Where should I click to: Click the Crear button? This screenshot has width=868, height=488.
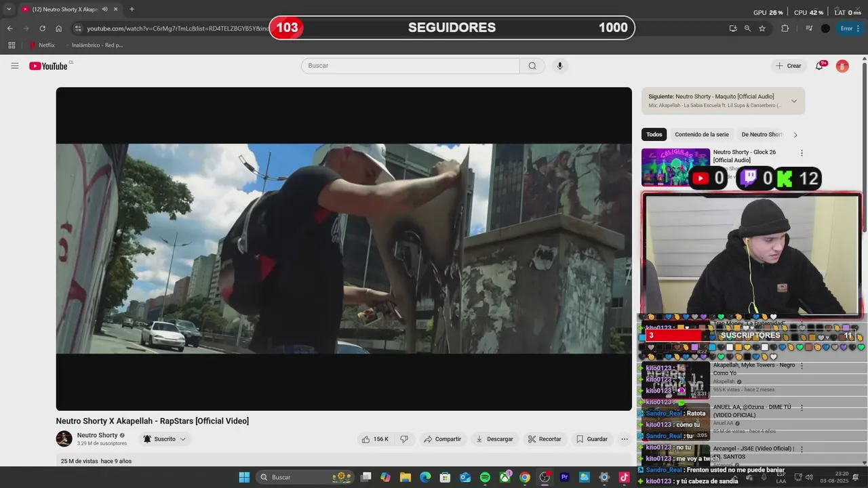[787, 66]
